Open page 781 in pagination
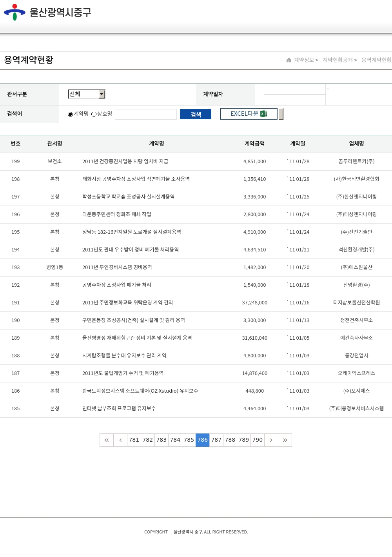 click(134, 440)
